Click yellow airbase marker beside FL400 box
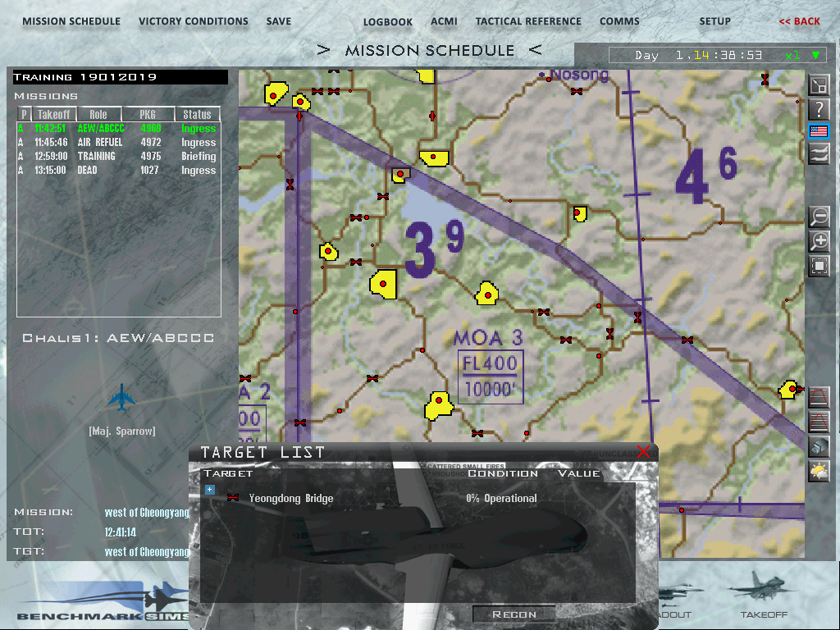The height and width of the screenshot is (630, 840). tap(439, 406)
